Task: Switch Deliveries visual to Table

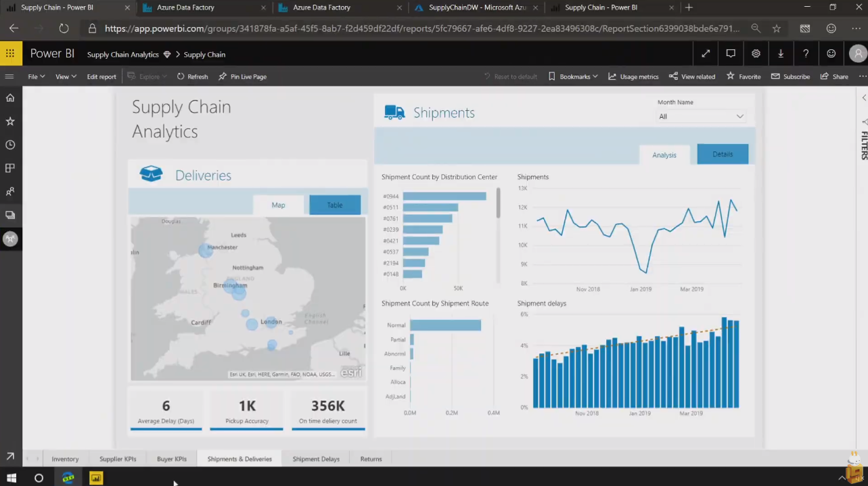Action: point(335,205)
